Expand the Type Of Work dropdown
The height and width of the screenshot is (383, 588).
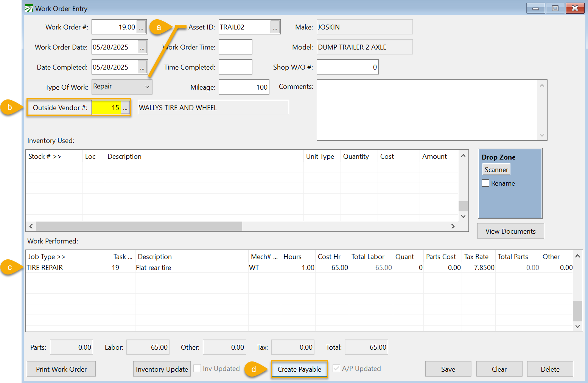click(x=147, y=87)
